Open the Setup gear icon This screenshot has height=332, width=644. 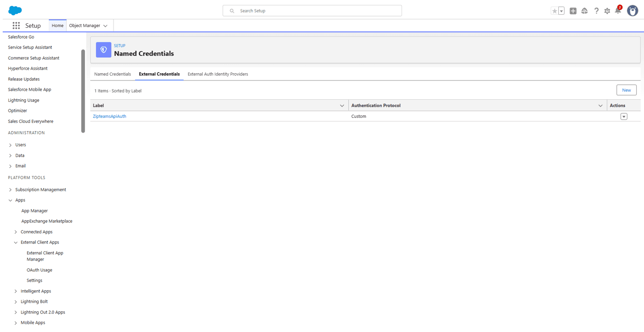coord(607,11)
